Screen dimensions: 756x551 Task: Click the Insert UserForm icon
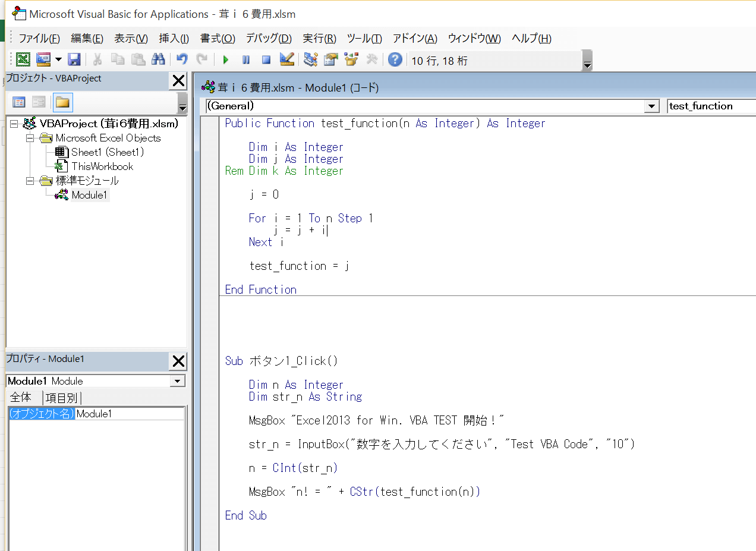pyautogui.click(x=43, y=59)
